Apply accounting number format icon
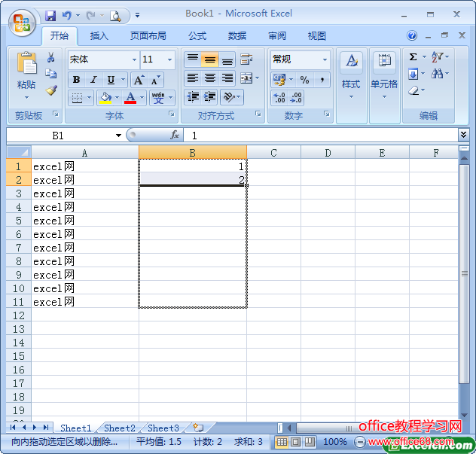The height and width of the screenshot is (454, 476). (279, 80)
